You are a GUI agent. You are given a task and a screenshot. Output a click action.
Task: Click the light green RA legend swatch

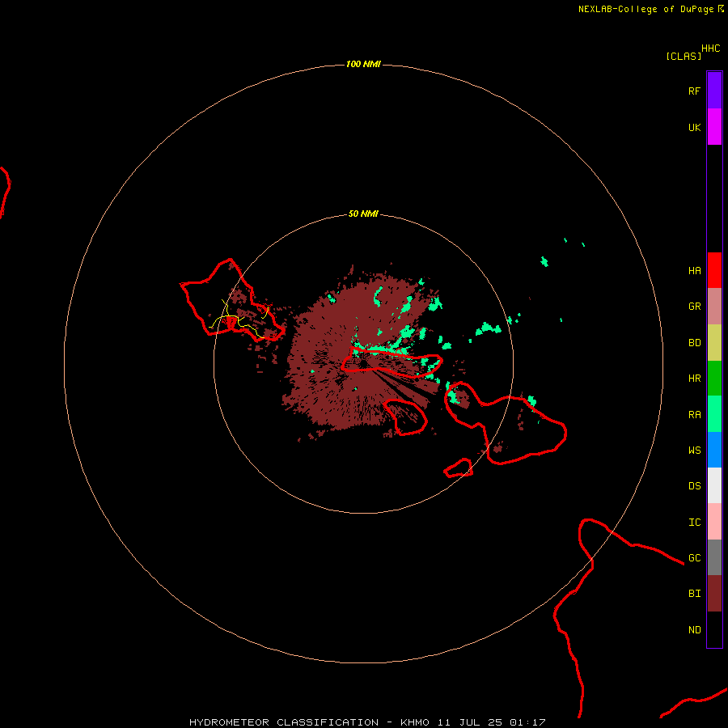coord(714,414)
